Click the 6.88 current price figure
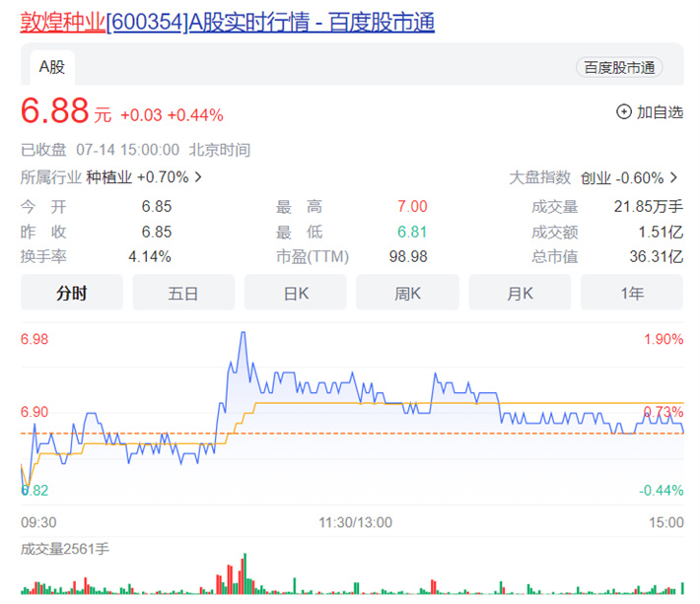The width and height of the screenshot is (700, 604). pos(55,111)
